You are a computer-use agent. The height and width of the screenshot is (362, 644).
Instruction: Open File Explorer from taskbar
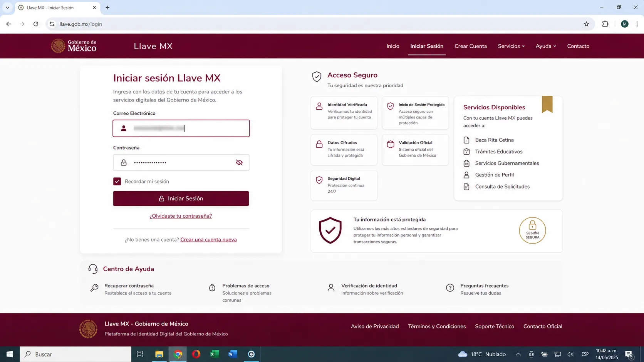pos(159,354)
